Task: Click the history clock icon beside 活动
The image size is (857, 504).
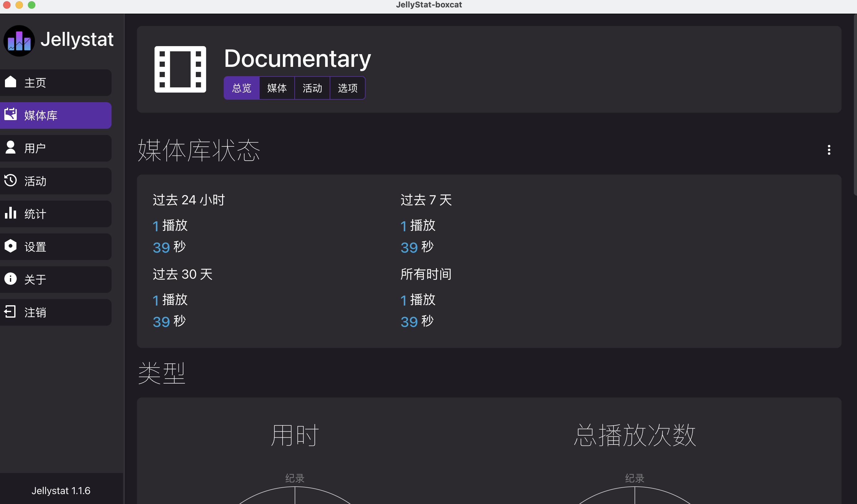Action: coord(11,180)
